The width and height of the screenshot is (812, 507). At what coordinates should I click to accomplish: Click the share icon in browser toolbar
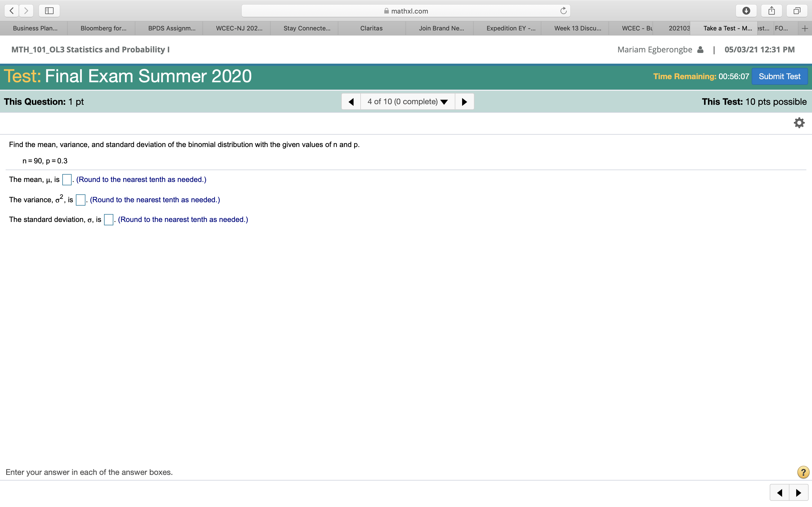pyautogui.click(x=770, y=10)
